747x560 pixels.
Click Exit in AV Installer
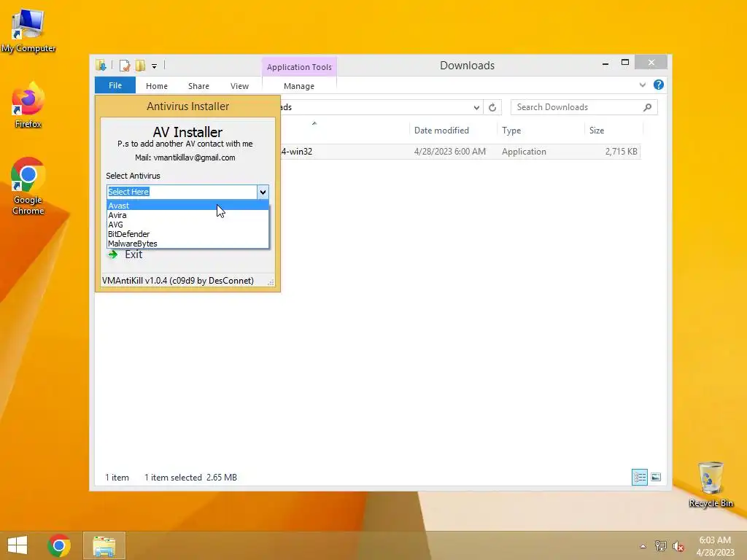point(133,254)
